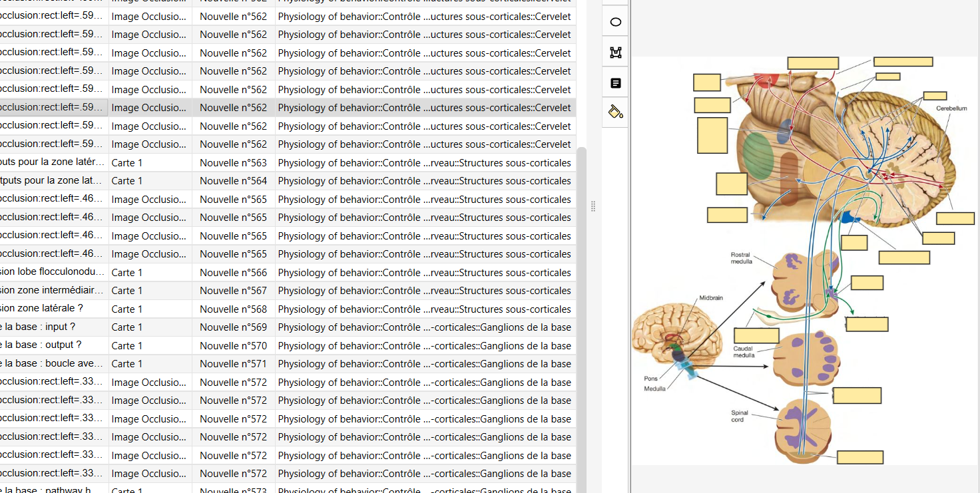Select the 'la base : output ?' card
980x493 pixels.
click(53, 345)
